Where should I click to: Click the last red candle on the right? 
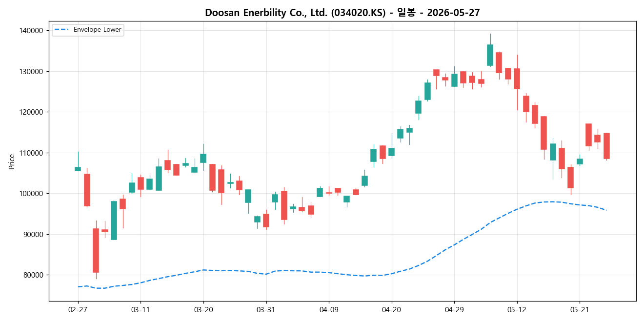[x=606, y=146]
